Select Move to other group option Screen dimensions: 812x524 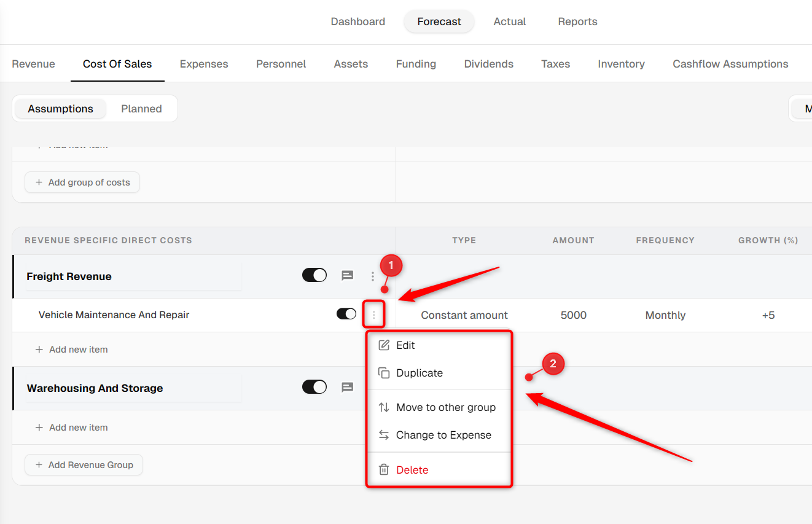pos(439,407)
